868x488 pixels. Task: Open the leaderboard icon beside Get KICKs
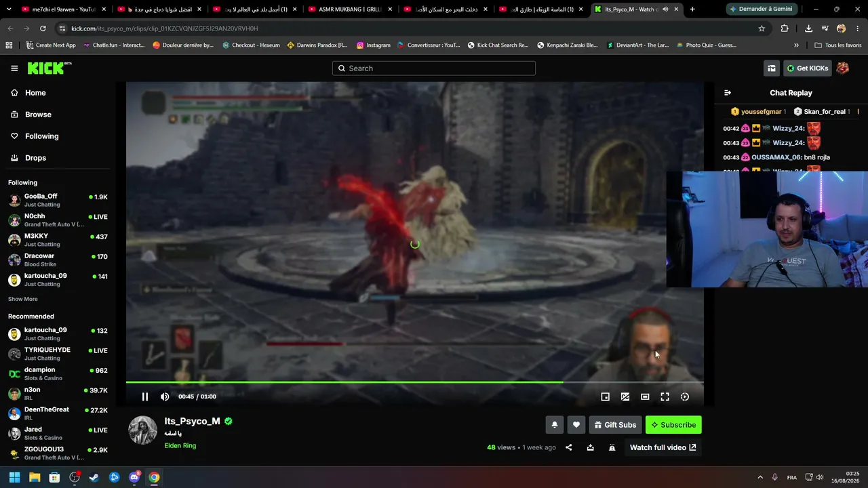point(772,68)
